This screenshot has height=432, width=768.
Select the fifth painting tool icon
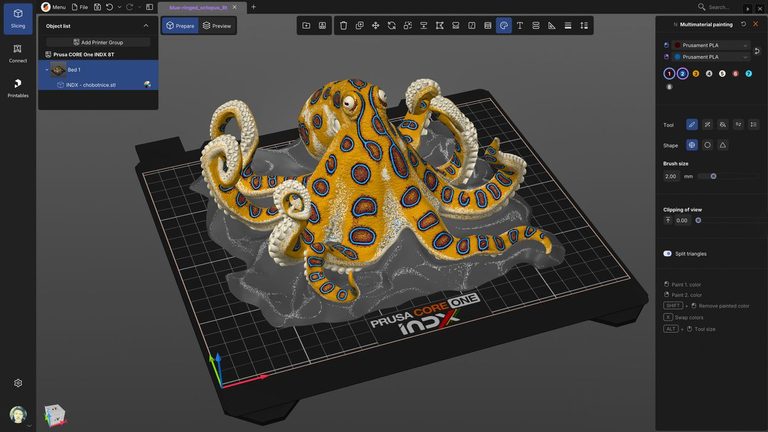click(753, 124)
